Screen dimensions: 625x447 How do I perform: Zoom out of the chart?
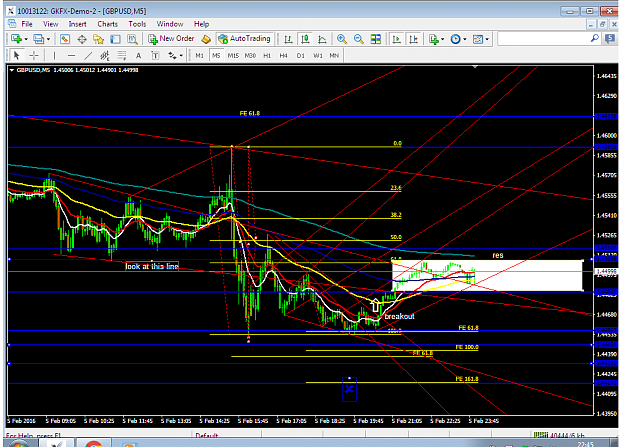(x=359, y=39)
